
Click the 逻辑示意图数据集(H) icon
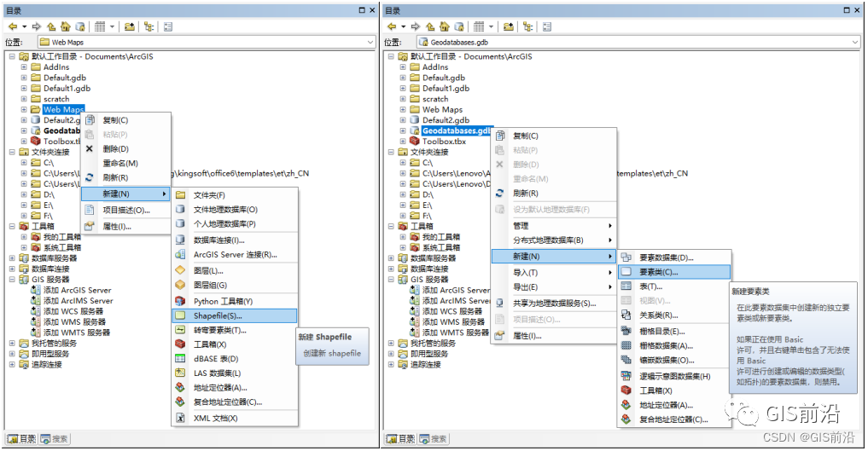pos(626,376)
